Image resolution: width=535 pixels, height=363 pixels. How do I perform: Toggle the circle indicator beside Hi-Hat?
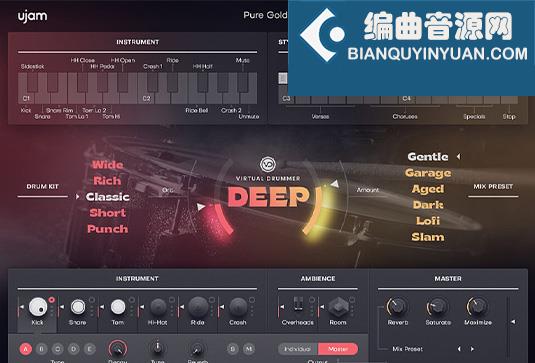click(172, 300)
